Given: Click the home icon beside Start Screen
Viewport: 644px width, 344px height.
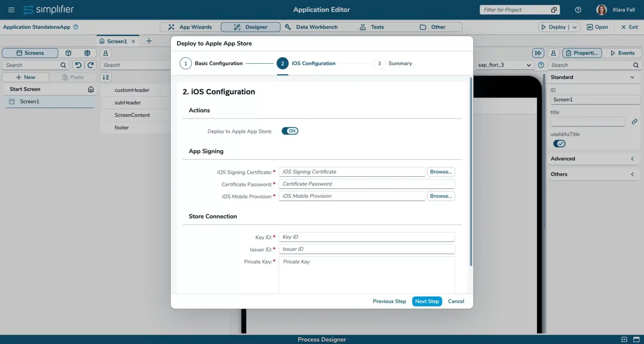Looking at the screenshot, I should [91, 89].
